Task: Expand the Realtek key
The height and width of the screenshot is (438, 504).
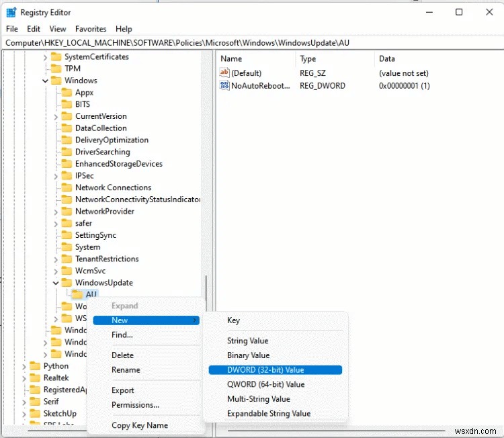Action: [x=24, y=378]
